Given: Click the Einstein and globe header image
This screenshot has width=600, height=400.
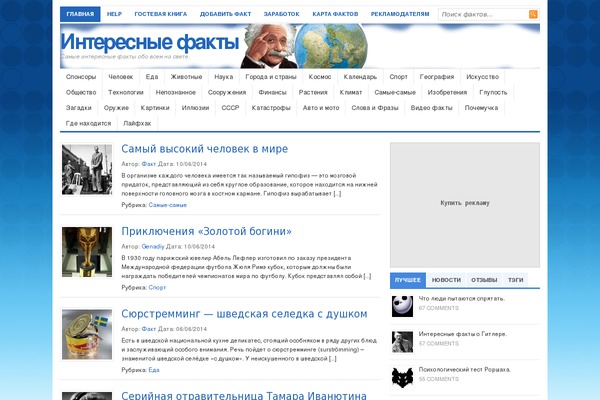Looking at the screenshot, I should (x=304, y=46).
